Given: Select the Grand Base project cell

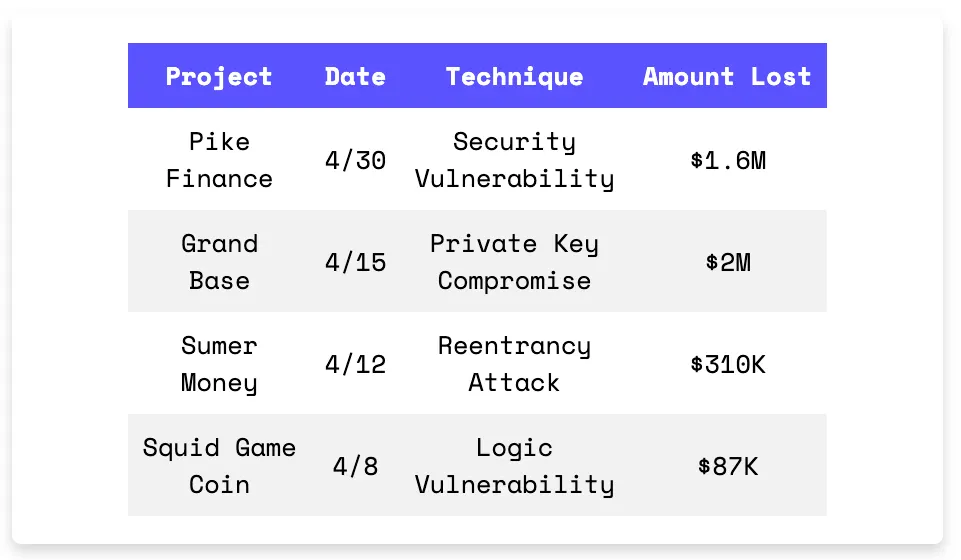Looking at the screenshot, I should click(x=219, y=262).
